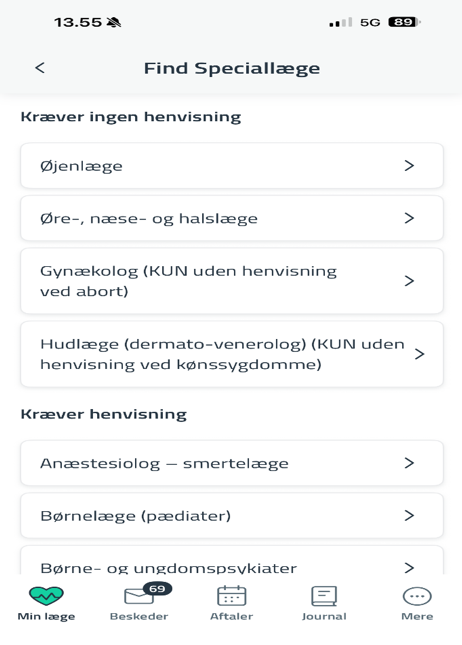This screenshot has width=462, height=645.
Task: Expand chevron on Øjenlæge row
Action: [x=409, y=165]
